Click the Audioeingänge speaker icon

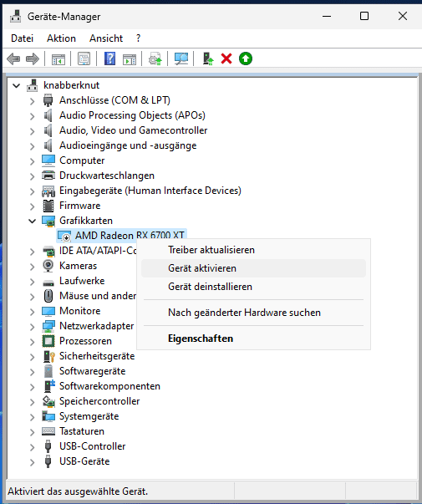(48, 145)
